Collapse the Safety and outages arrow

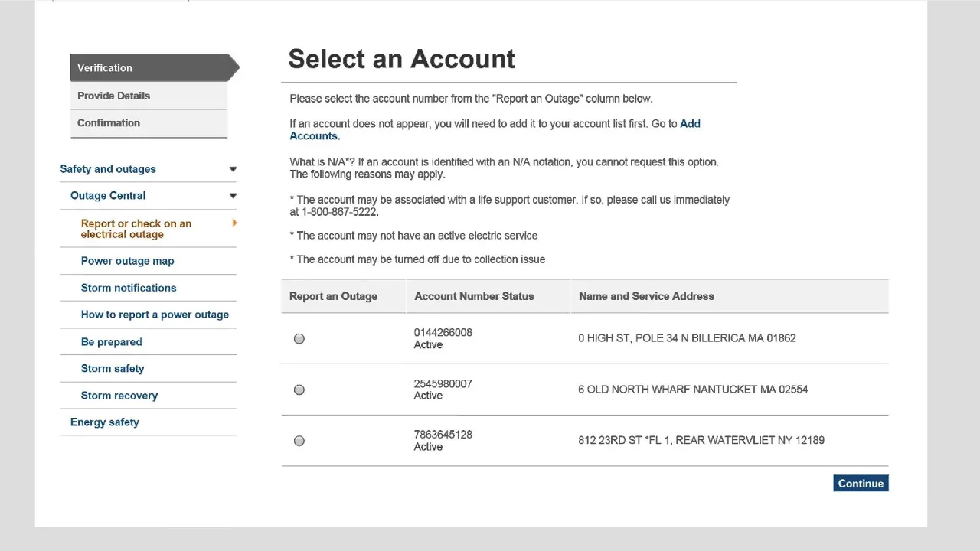click(233, 169)
